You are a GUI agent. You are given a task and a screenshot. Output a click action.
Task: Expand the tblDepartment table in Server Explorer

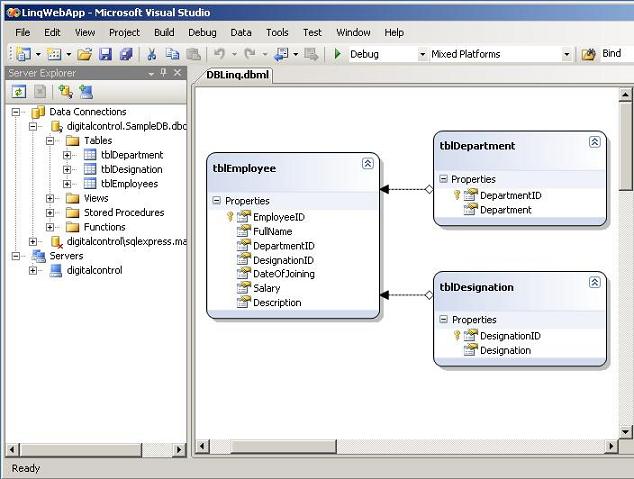click(67, 155)
